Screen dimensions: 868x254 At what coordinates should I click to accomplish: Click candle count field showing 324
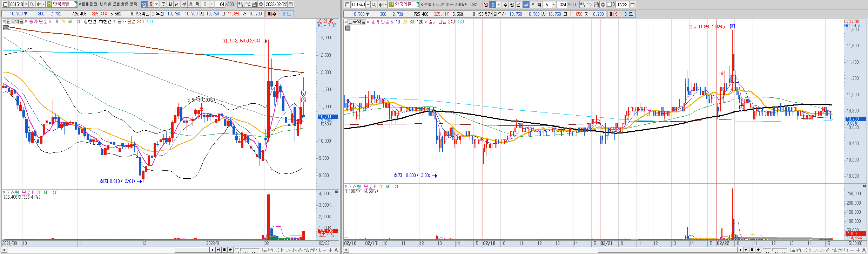[x=562, y=5]
